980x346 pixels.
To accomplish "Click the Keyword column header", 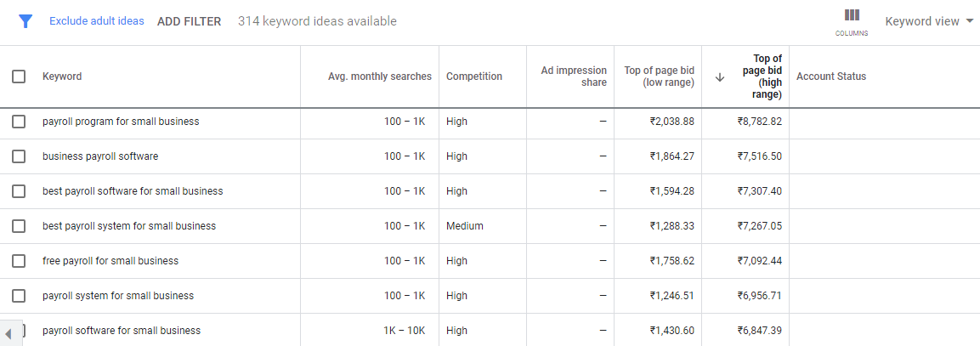I will (62, 77).
